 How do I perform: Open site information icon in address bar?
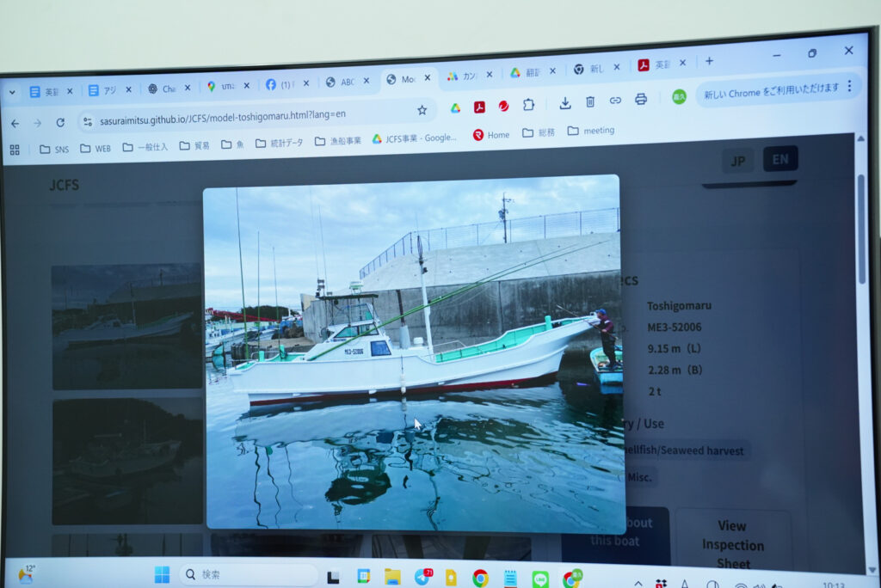[x=86, y=122]
